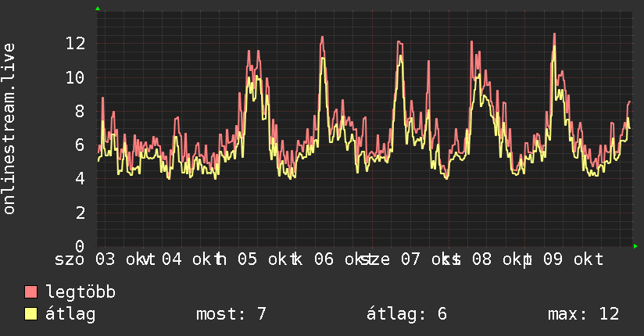The image size is (644, 336).
Task: Click the 'most: 7' current value
Action: [231, 314]
